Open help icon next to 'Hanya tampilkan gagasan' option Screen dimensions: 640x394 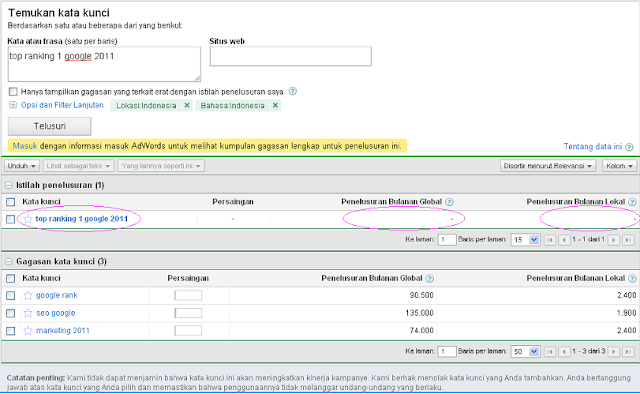(293, 91)
